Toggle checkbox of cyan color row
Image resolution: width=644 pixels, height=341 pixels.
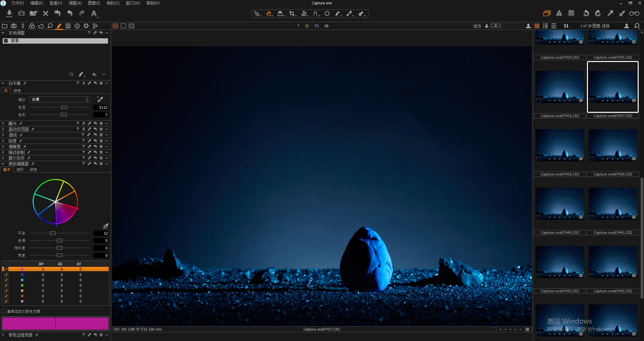[6, 280]
